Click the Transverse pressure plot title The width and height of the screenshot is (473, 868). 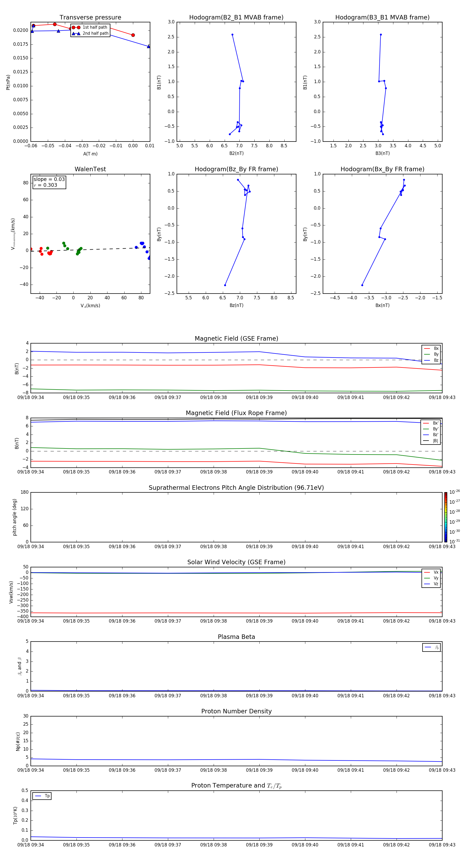coord(90,18)
